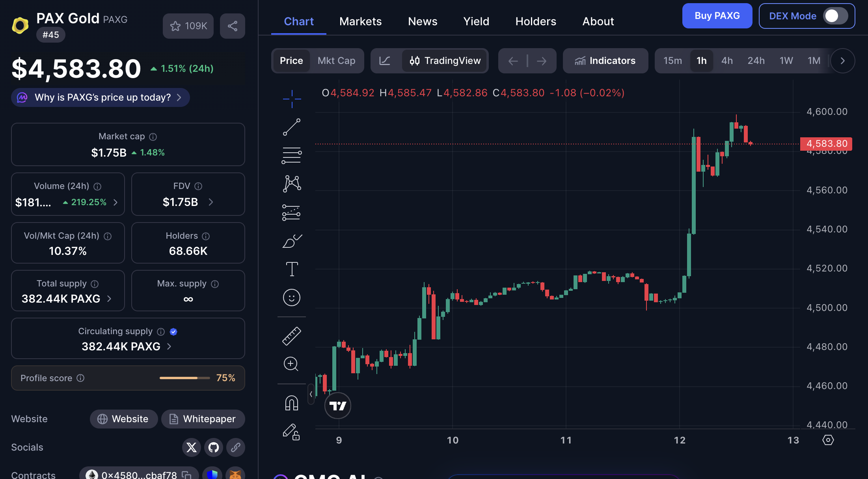Select the brush drawing tool
Viewport: 868px width, 479px height.
click(292, 241)
